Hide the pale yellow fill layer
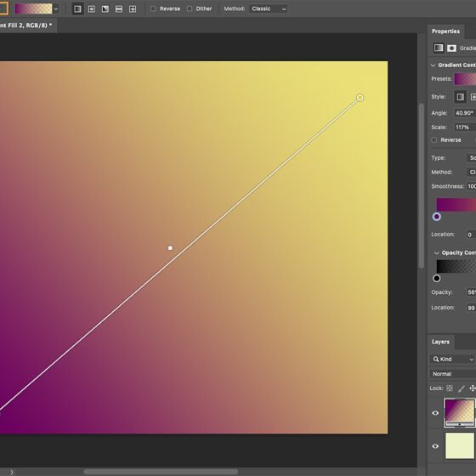The height and width of the screenshot is (476, 476). (x=435, y=446)
